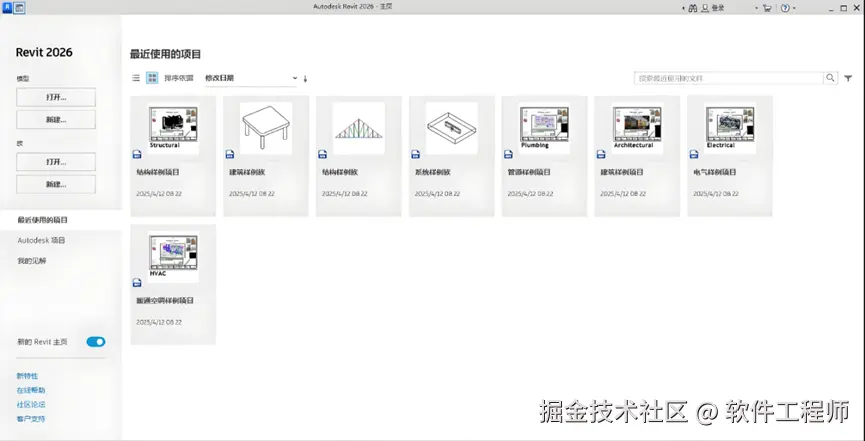The height and width of the screenshot is (441, 865).
Task: Click the blue help question mark icon
Action: (785, 8)
